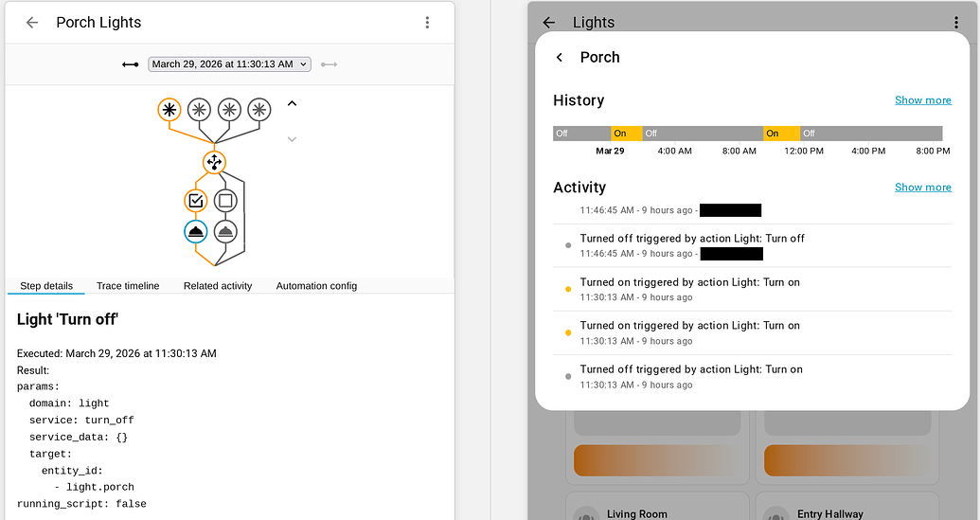Viewport: 980px width, 520px height.
Task: Open Automation config tab
Action: pos(316,286)
